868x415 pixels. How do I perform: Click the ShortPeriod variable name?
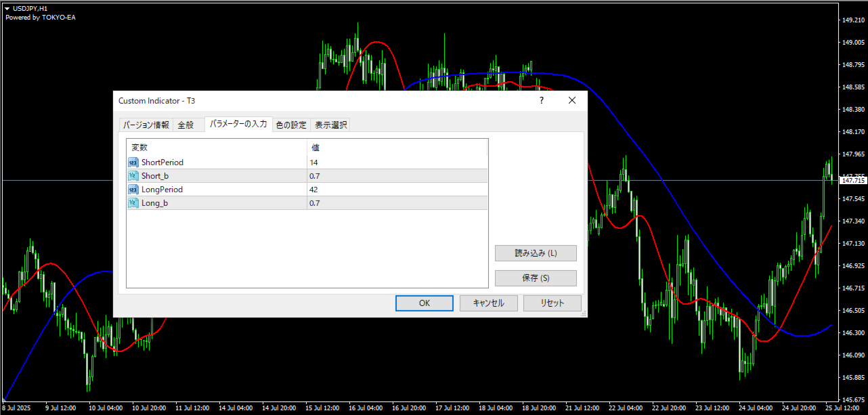point(162,162)
